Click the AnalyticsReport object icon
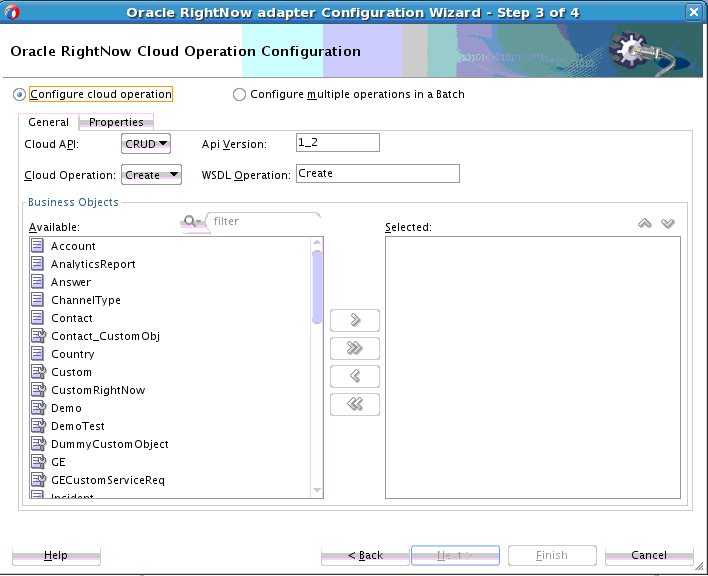Image resolution: width=708 pixels, height=576 pixels. coord(37,264)
